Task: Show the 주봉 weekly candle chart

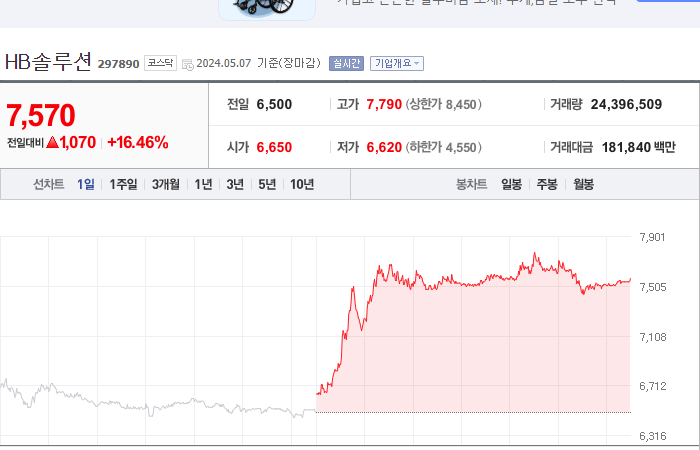Action: pyautogui.click(x=547, y=184)
